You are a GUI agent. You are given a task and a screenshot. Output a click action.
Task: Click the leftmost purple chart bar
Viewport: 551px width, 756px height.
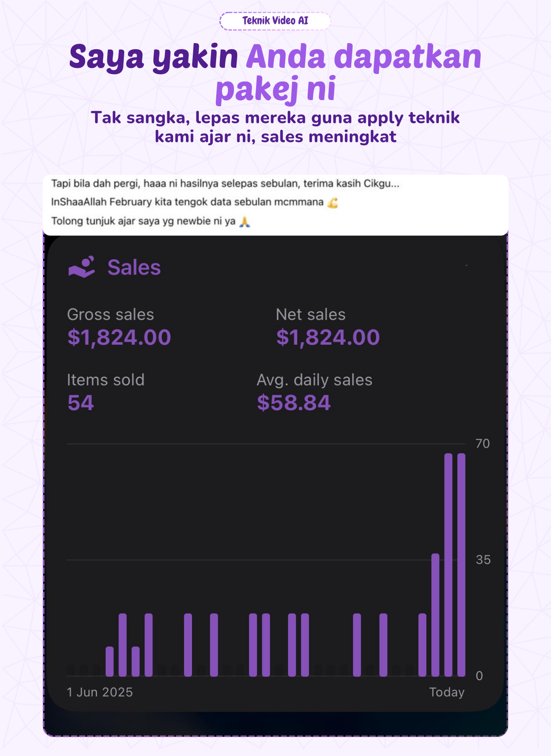click(x=110, y=661)
